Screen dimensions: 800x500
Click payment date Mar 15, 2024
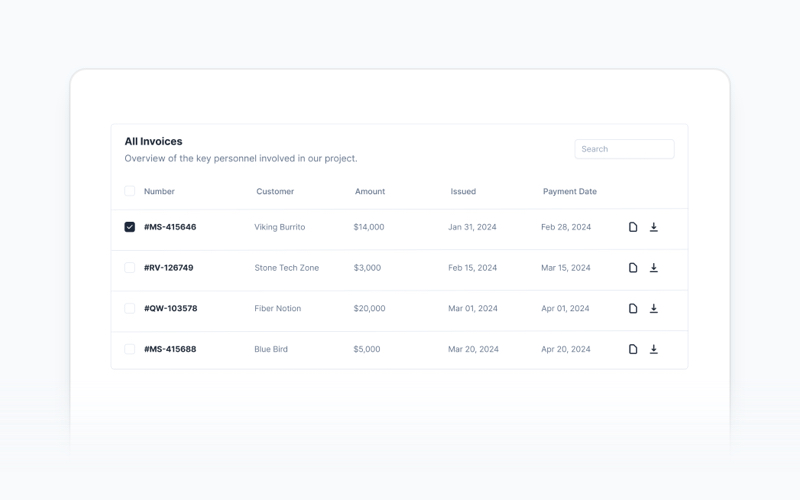pyautogui.click(x=565, y=268)
